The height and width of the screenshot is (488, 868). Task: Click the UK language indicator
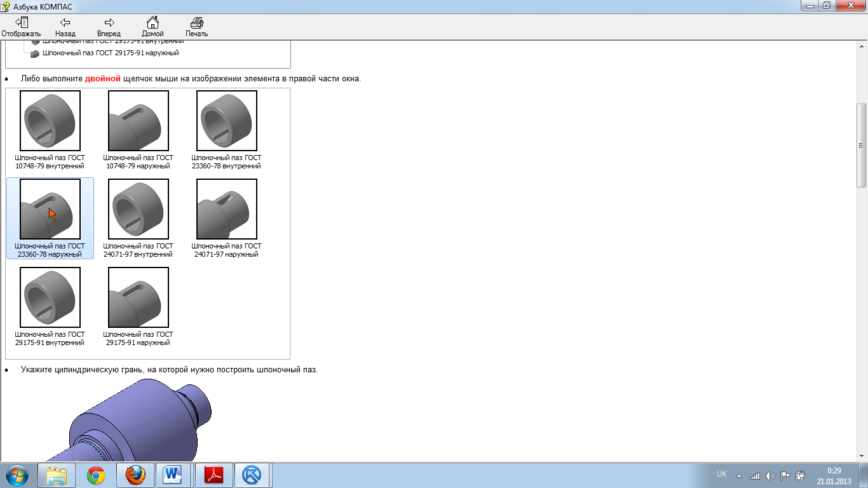click(x=722, y=474)
